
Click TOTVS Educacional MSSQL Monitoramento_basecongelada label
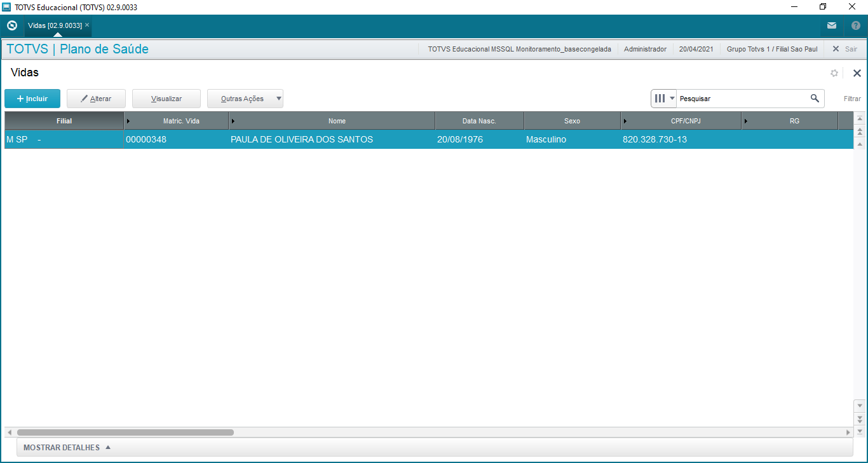[519, 49]
